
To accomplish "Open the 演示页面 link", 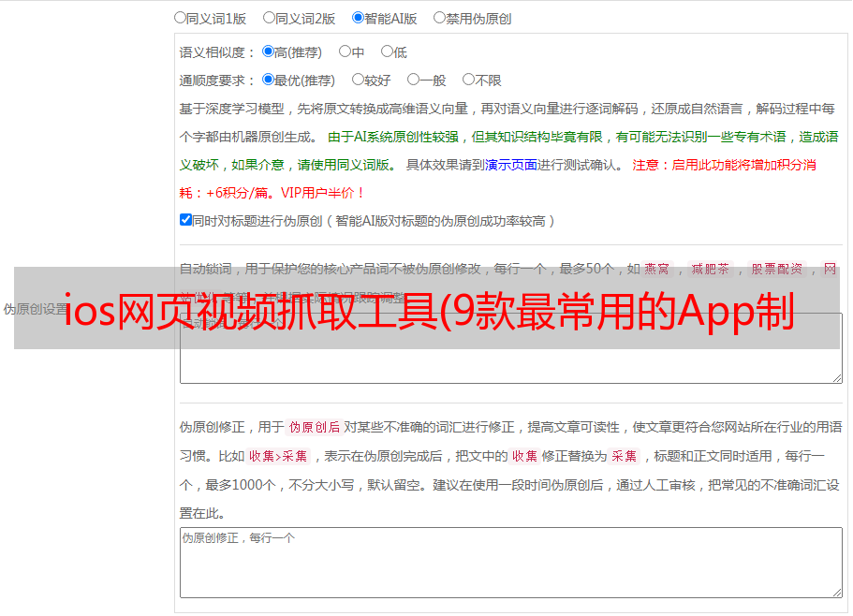I will 510,165.
